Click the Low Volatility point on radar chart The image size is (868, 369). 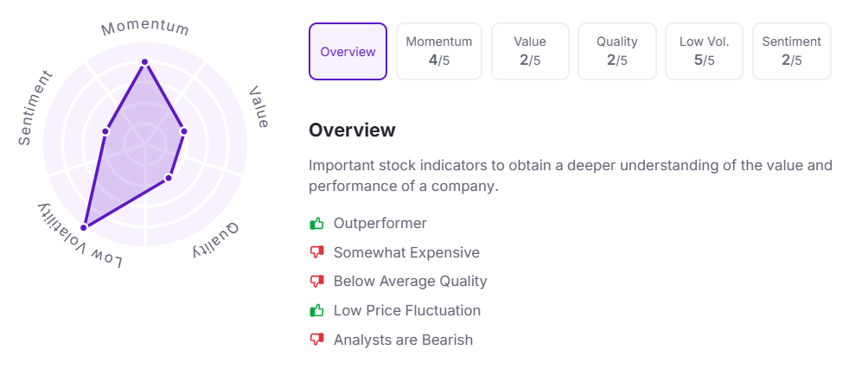click(84, 227)
